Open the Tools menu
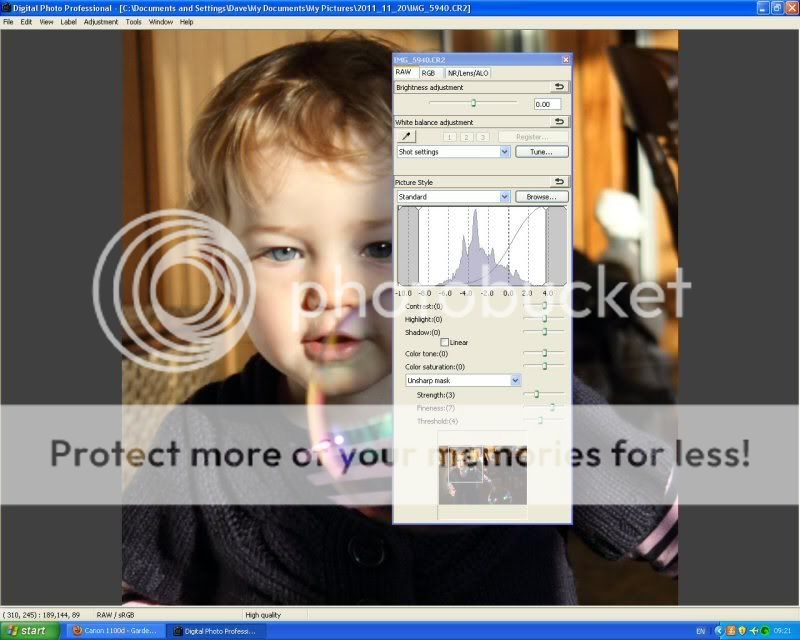 point(133,21)
